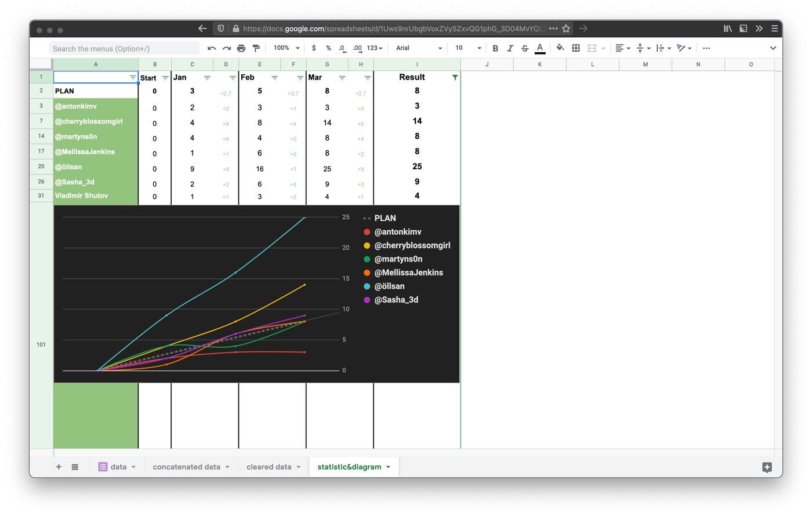
Task: Switch to concatenated data sheet tab
Action: pyautogui.click(x=186, y=467)
